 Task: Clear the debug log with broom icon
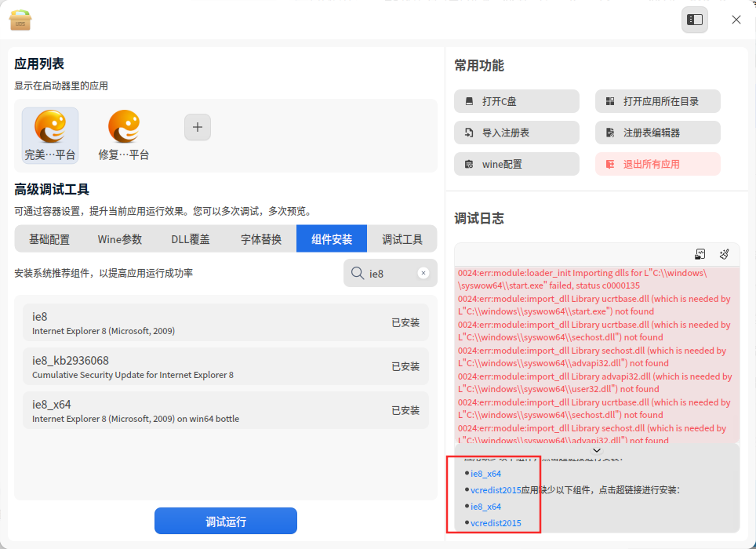click(x=724, y=254)
